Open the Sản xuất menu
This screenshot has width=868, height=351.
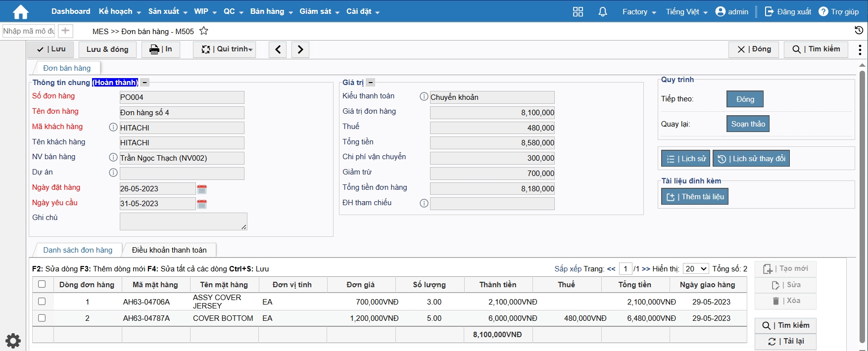168,11
